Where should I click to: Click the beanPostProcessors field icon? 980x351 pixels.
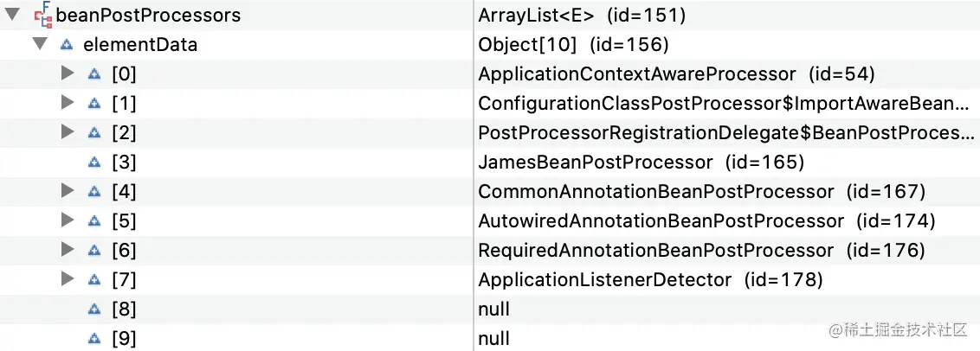pyautogui.click(x=43, y=15)
